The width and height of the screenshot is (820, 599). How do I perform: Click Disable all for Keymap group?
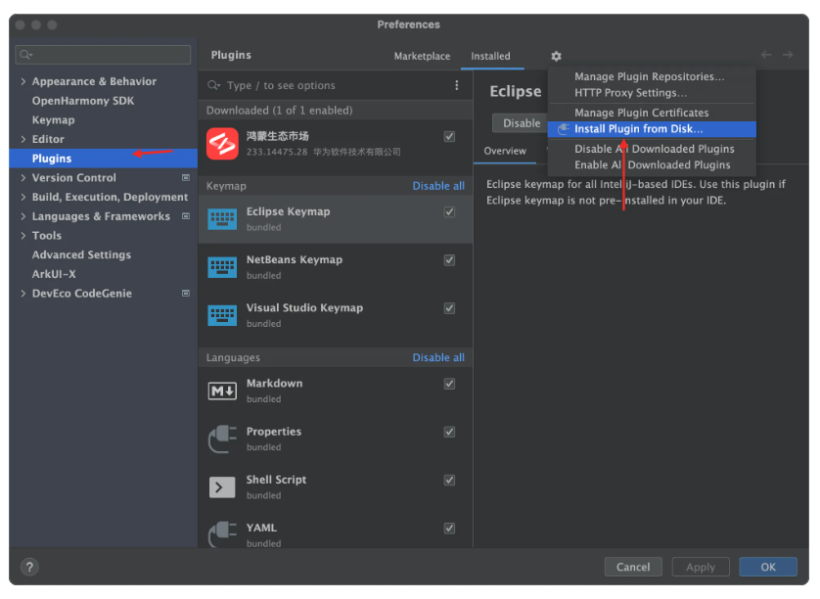(438, 186)
